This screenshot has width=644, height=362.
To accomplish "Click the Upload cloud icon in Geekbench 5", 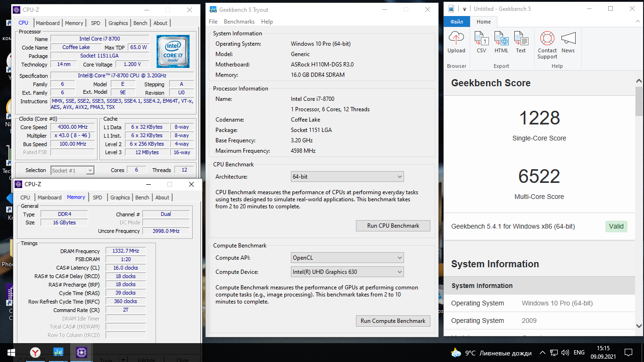I will click(x=456, y=39).
